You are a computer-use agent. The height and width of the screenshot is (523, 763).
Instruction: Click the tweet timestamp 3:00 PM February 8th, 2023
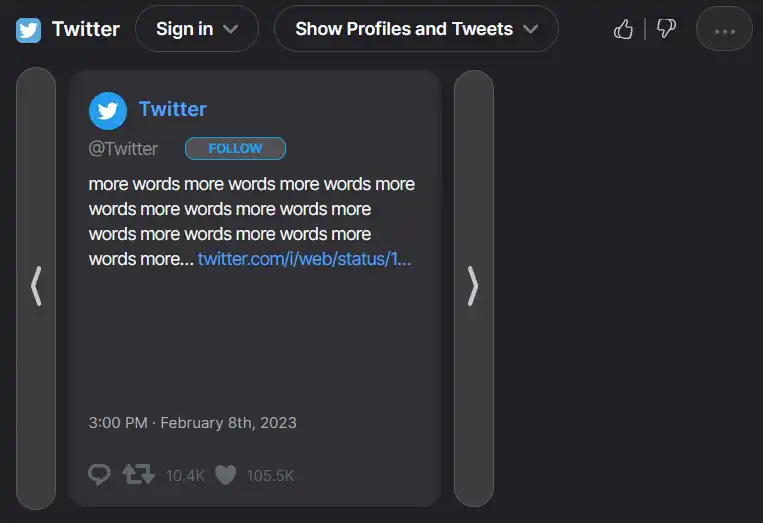coord(192,422)
